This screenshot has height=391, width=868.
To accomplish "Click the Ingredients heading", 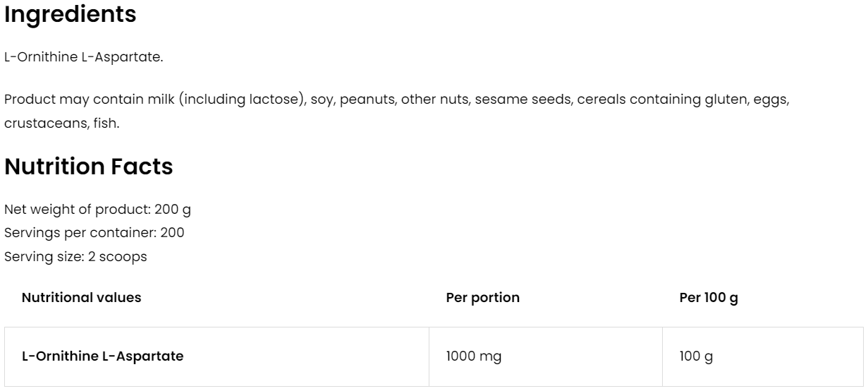I will click(x=71, y=15).
